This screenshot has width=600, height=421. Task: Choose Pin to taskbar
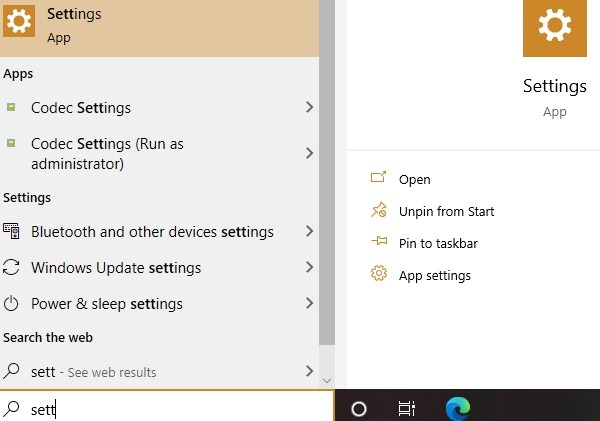click(438, 243)
